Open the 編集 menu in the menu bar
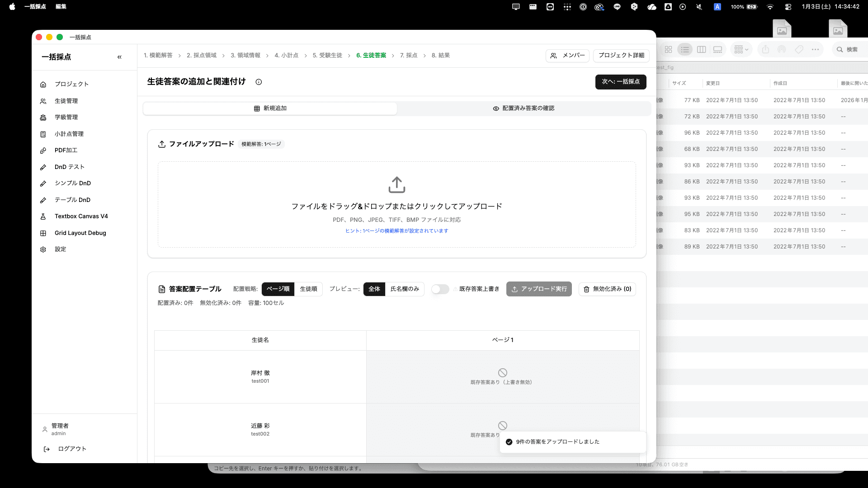Image resolution: width=868 pixels, height=488 pixels. pyautogui.click(x=61, y=7)
